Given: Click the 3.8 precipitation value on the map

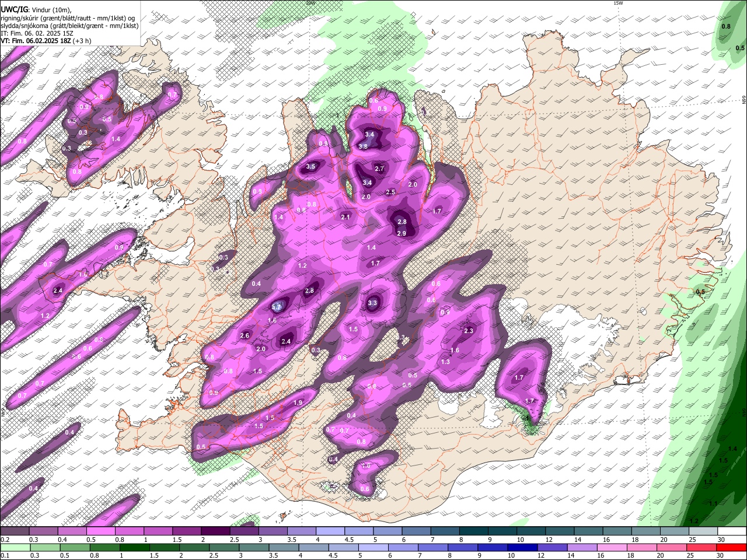Looking at the screenshot, I should coord(362,146).
